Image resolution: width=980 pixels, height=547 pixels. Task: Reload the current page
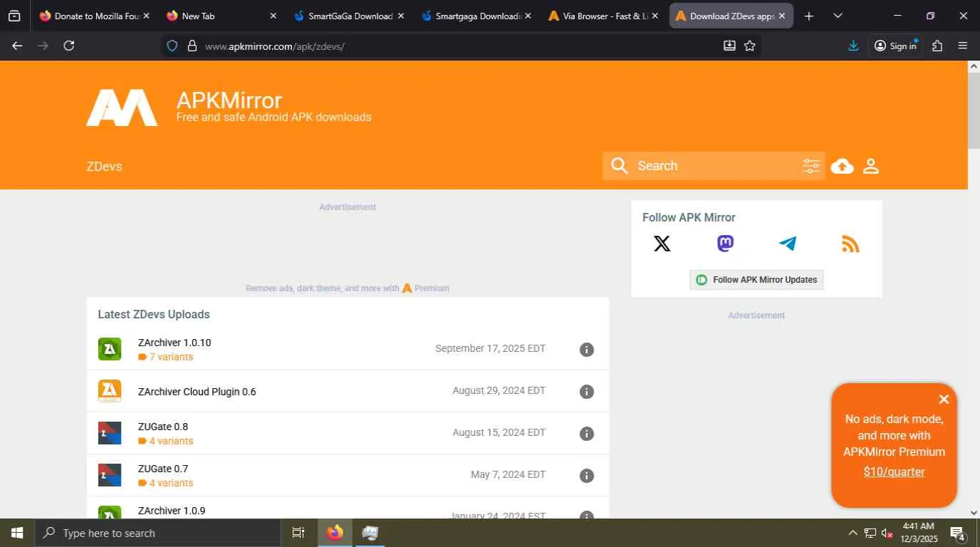point(69,46)
